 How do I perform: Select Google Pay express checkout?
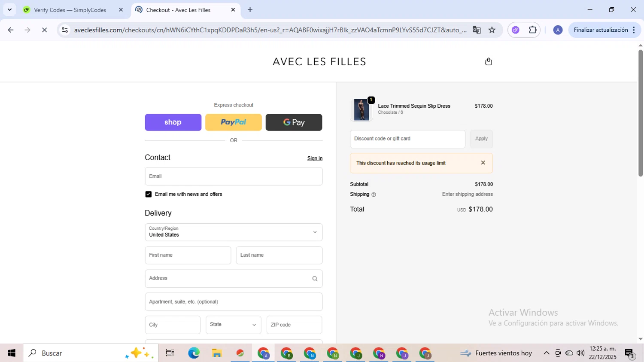click(x=294, y=122)
